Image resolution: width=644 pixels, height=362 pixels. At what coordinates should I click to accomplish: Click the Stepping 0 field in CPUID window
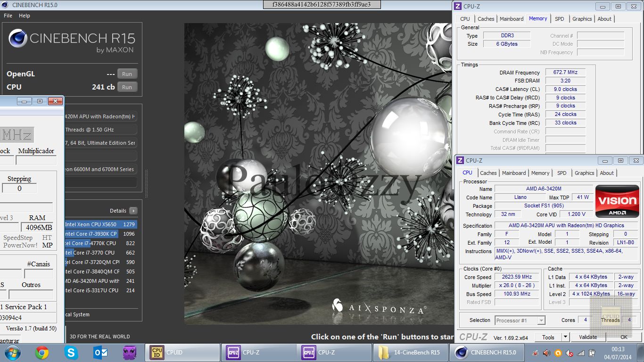(19, 189)
